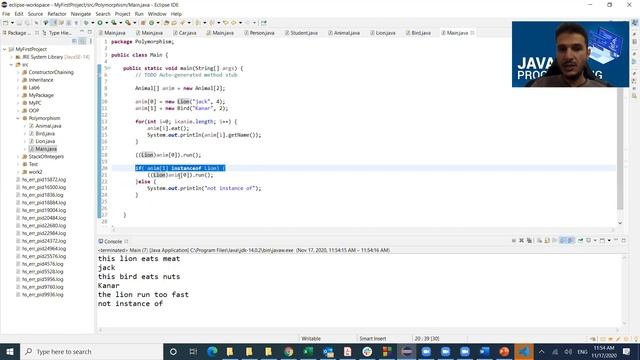Expand the ConstructorChaining package
Viewport: 640px width, 360px height.
pyautogui.click(x=18, y=72)
